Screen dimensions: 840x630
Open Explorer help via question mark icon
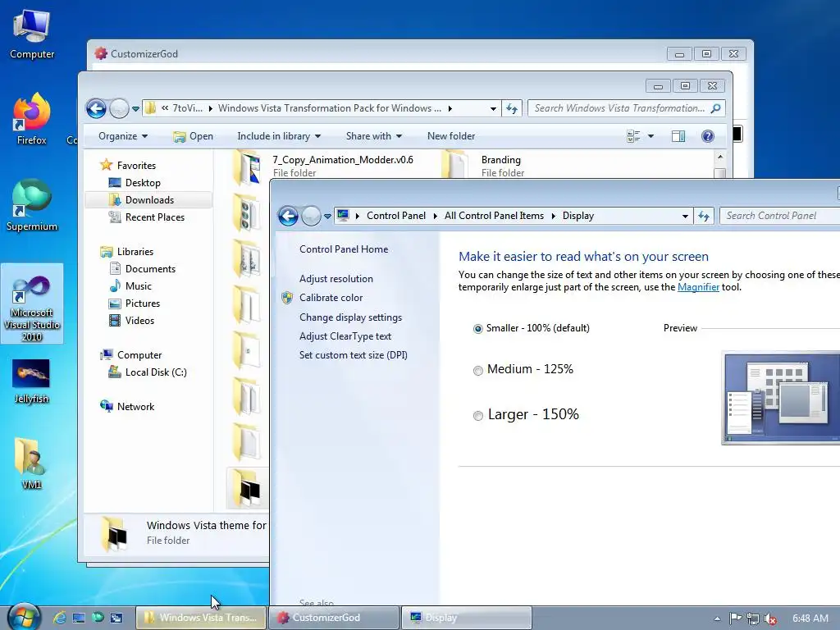pyautogui.click(x=708, y=136)
